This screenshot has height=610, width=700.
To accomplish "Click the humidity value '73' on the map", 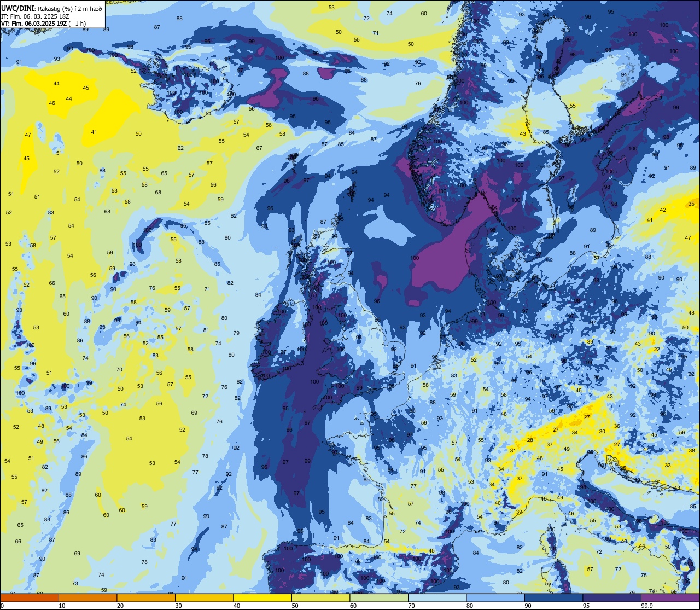I will click(75, 584).
